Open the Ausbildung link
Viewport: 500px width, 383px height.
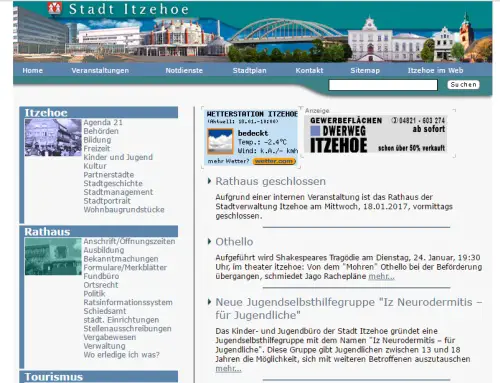point(104,250)
